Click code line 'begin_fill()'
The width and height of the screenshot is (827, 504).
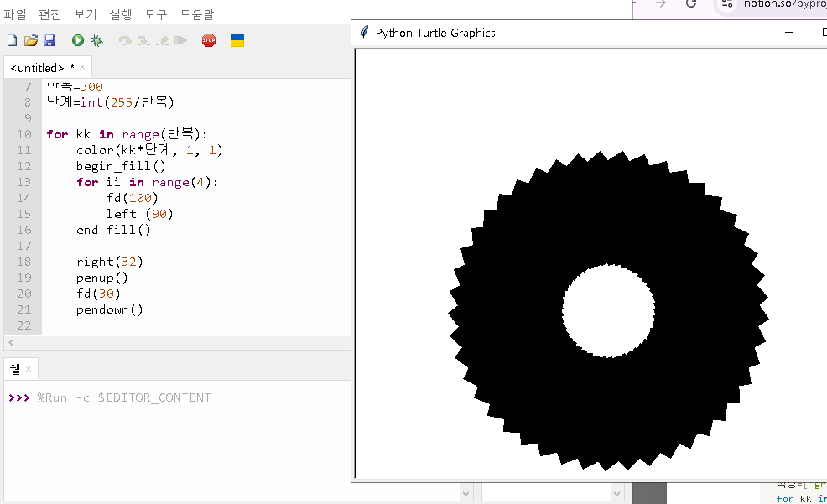(x=121, y=166)
